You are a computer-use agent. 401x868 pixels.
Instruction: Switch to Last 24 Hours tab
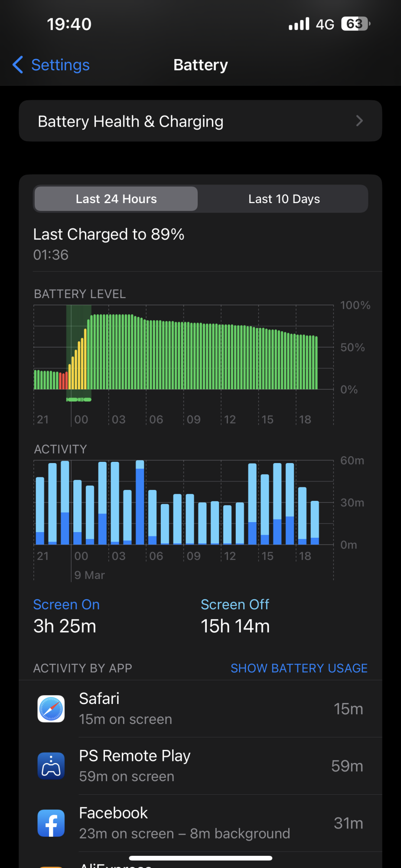tap(116, 199)
